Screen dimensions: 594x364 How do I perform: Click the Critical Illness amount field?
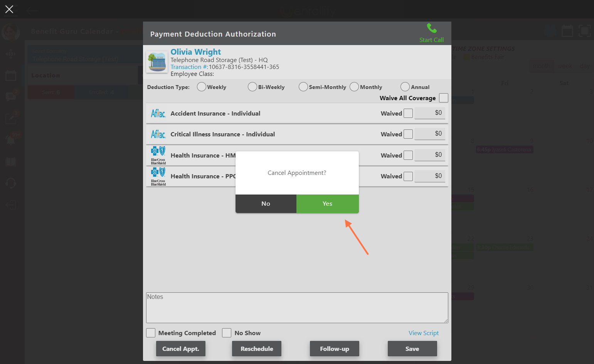pos(430,134)
